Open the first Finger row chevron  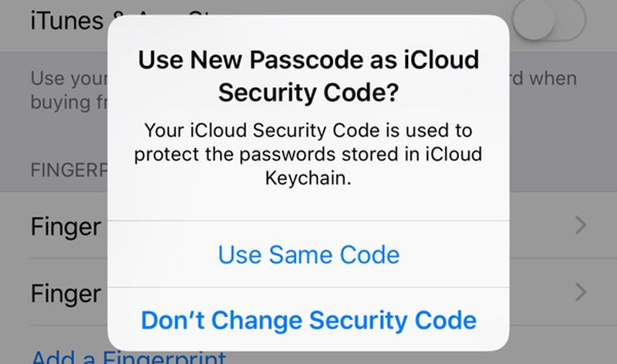point(581,225)
